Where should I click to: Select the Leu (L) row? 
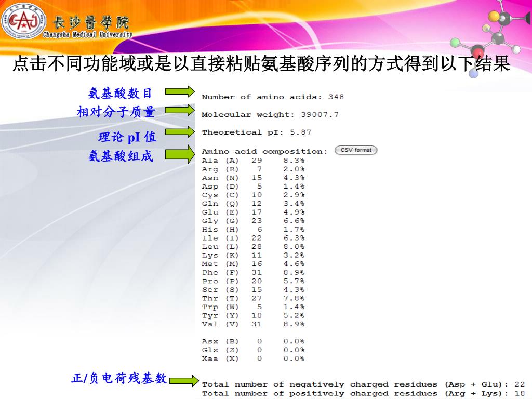click(x=253, y=247)
